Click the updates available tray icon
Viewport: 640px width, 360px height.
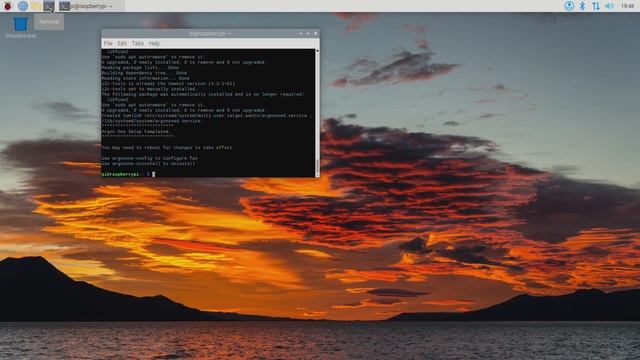[x=569, y=6]
